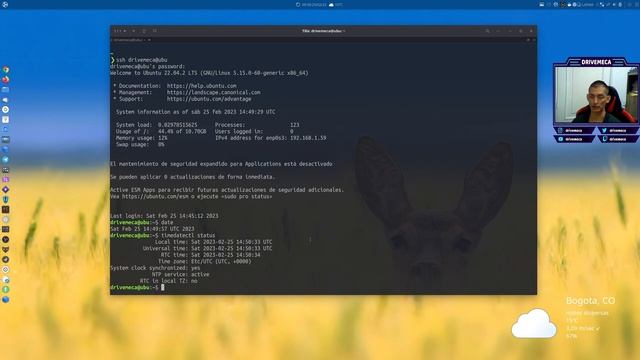640x360 pixels.
Task: Click the Twitter drivemeca label in the overlay
Action: pyautogui.click(x=617, y=131)
